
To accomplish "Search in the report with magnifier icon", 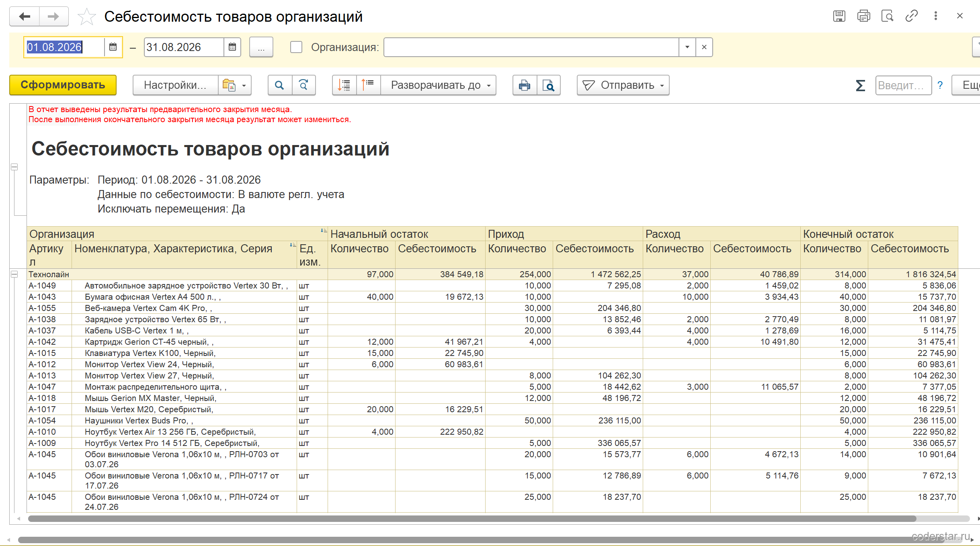I will click(x=280, y=85).
